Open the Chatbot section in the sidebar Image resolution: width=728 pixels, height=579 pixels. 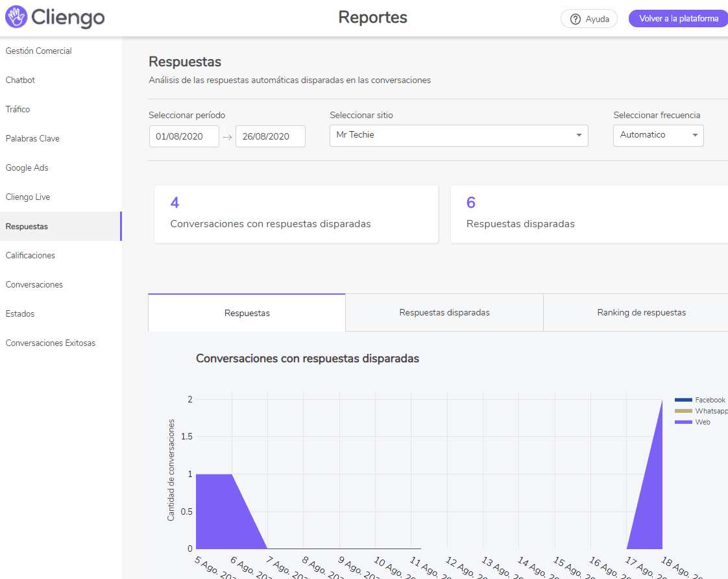(20, 80)
